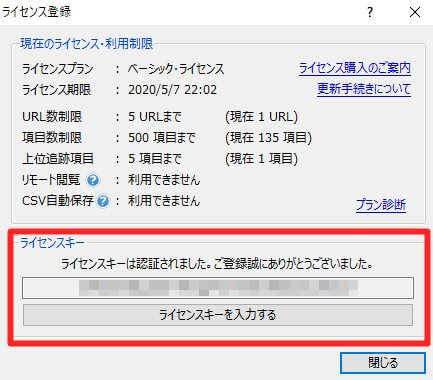This screenshot has width=433, height=380.
Task: Click the ライセンスキー group title
Action: tap(52, 243)
